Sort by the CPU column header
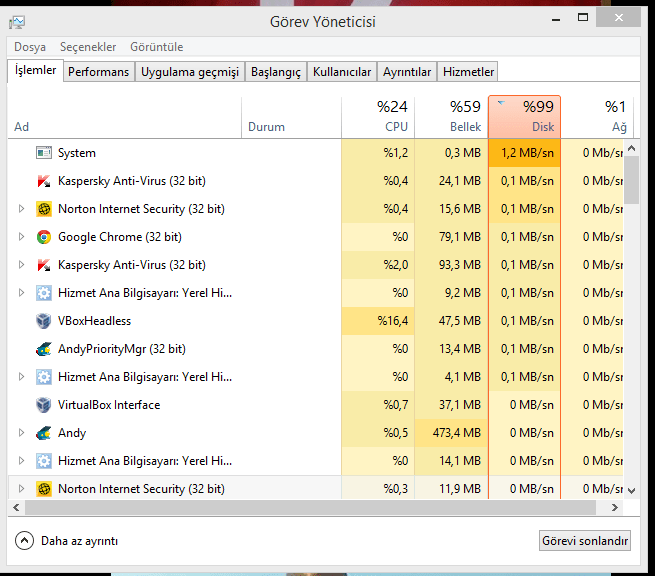The image size is (655, 576). click(x=378, y=117)
